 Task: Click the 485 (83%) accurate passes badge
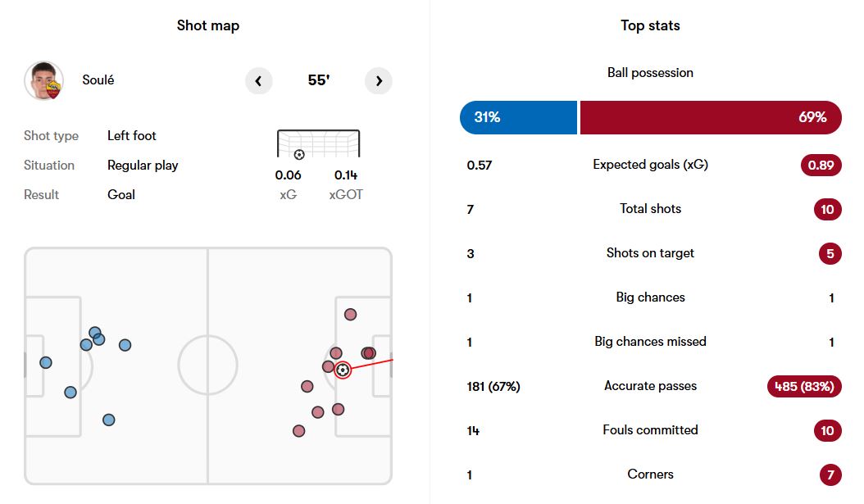point(804,386)
